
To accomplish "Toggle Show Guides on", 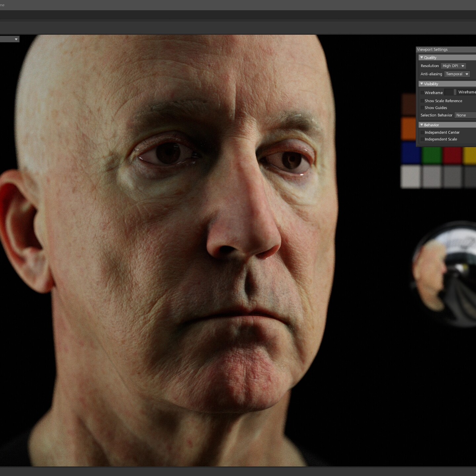I will tap(422, 108).
